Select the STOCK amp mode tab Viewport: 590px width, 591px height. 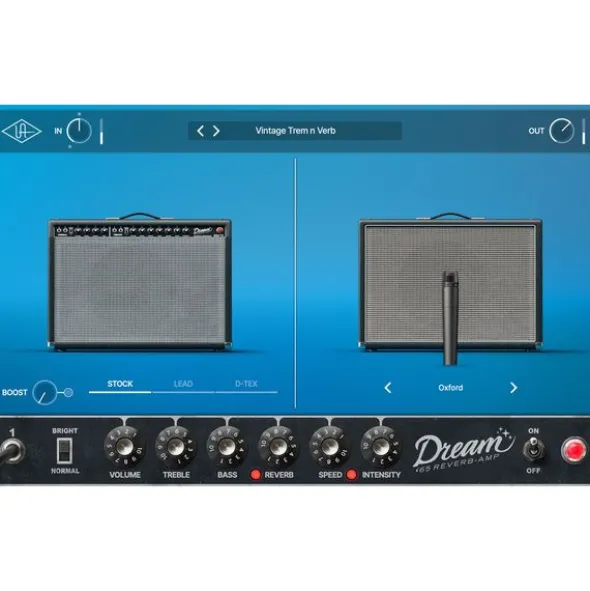pos(120,384)
